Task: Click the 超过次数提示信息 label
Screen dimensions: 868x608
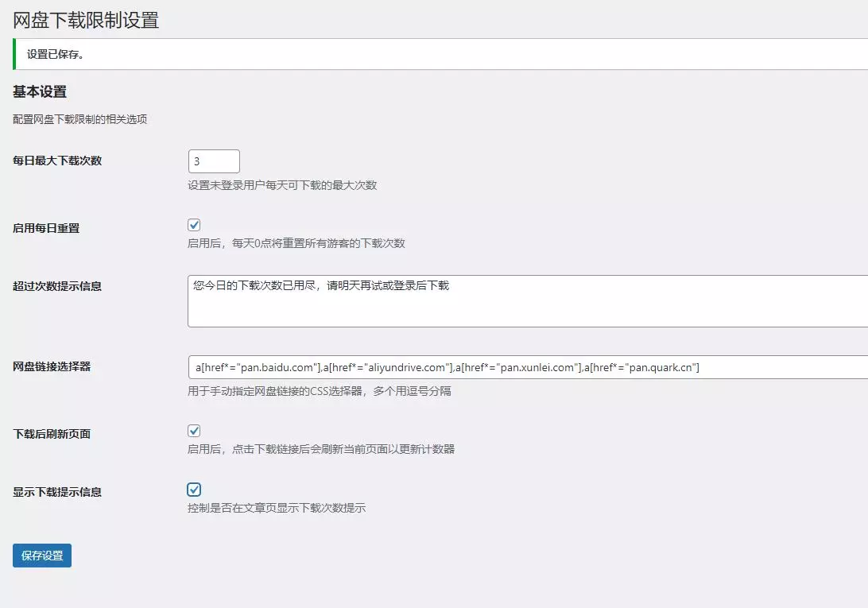Action: point(57,286)
